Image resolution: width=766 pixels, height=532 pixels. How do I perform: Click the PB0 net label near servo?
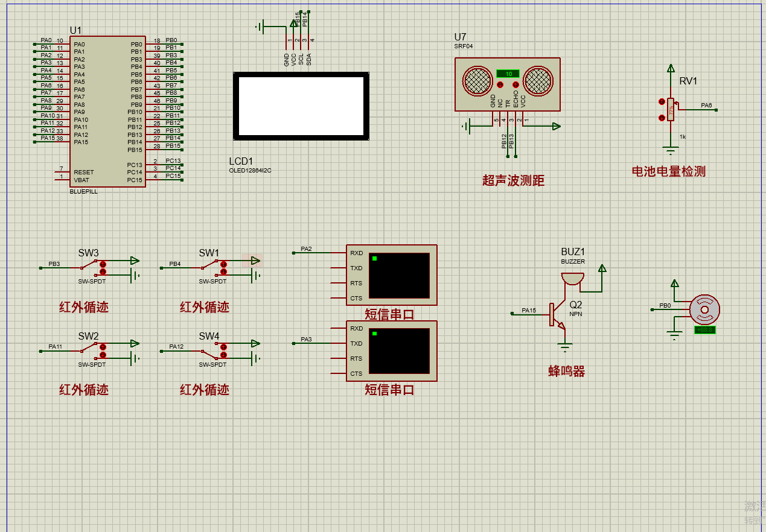tap(665, 306)
